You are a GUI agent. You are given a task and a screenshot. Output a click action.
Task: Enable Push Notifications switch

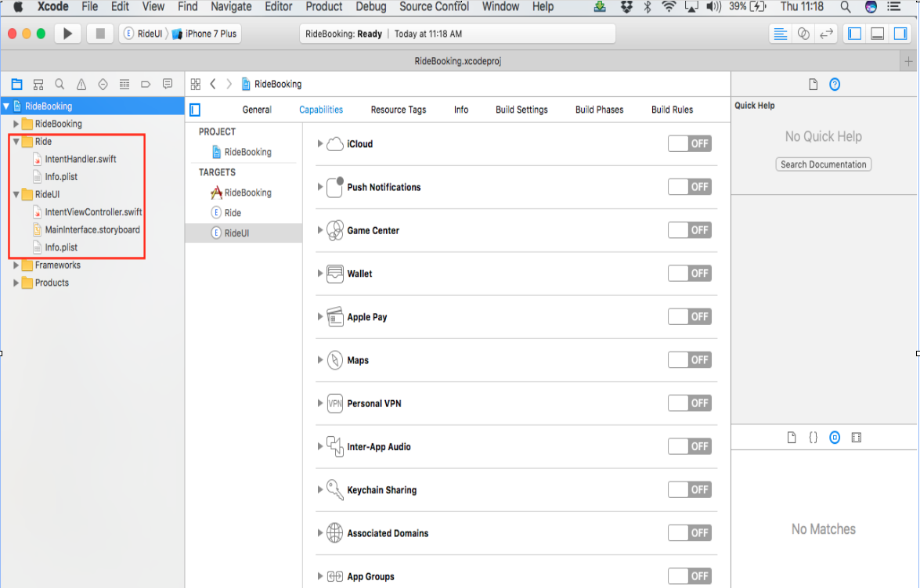(690, 187)
